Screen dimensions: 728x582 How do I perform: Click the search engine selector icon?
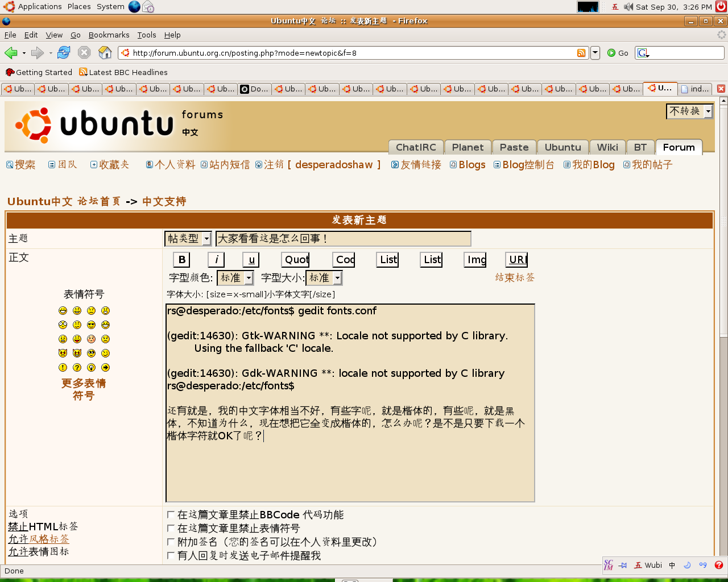pyautogui.click(x=643, y=53)
